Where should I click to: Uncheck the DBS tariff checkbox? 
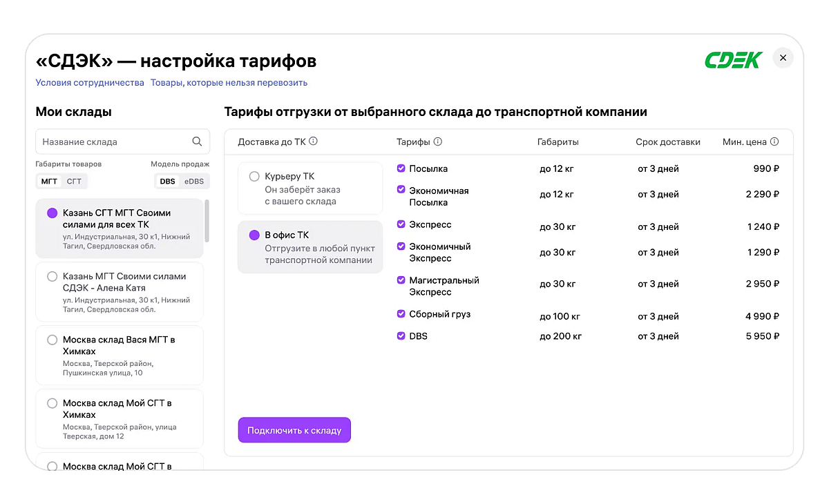pos(401,336)
